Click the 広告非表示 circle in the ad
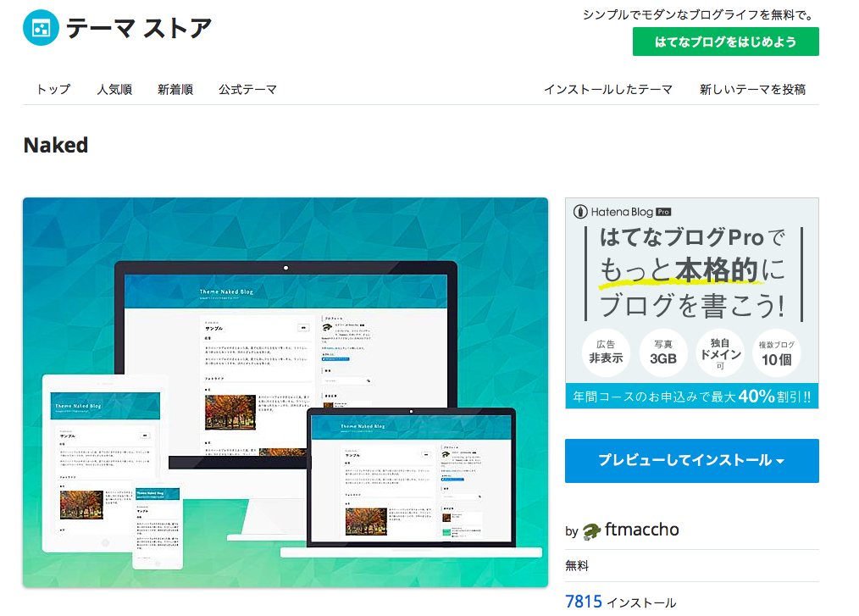 click(x=606, y=352)
